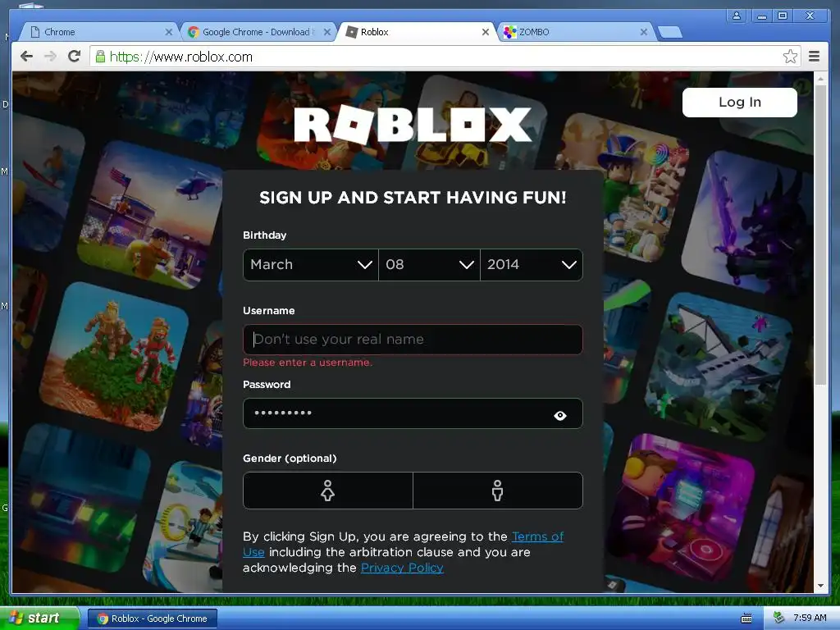Open the birthday day dropdown showing 08
The height and width of the screenshot is (630, 840).
pos(429,265)
